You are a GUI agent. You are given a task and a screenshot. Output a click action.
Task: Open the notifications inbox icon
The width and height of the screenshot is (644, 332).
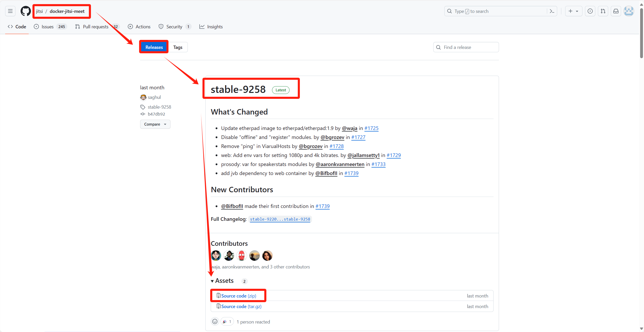pos(616,11)
